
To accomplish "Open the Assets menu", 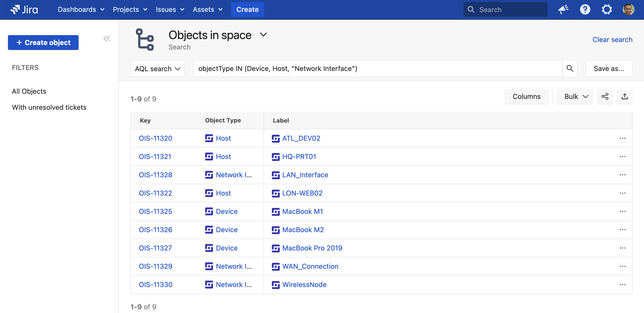I will [x=207, y=9].
